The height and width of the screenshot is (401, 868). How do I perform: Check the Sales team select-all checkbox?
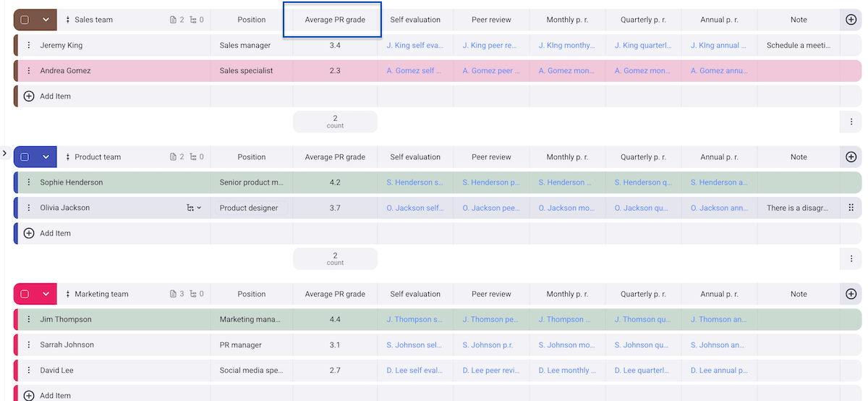coord(25,20)
